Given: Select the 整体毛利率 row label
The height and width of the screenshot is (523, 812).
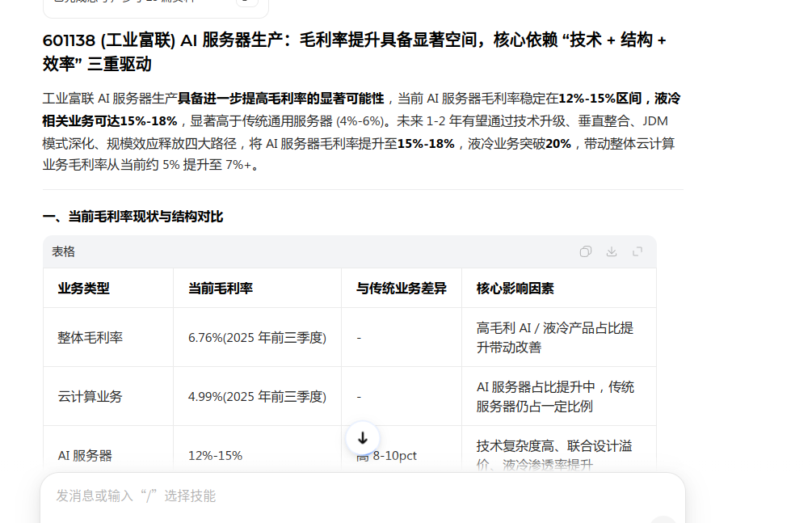Looking at the screenshot, I should pos(90,337).
